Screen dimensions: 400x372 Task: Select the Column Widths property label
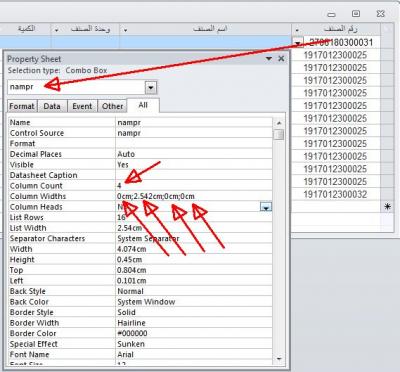click(x=38, y=196)
